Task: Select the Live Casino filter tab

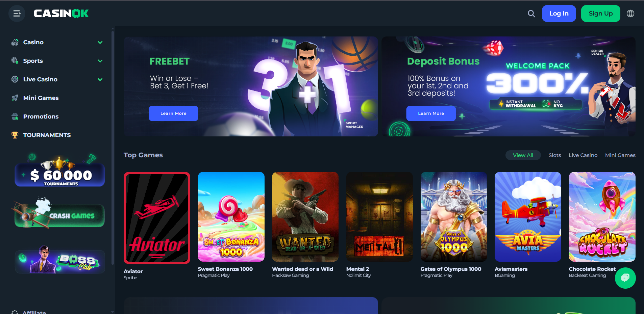Action: click(x=583, y=155)
